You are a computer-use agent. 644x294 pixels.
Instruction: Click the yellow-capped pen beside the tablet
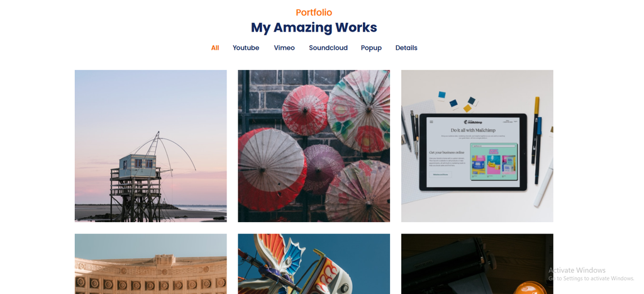[535, 130]
